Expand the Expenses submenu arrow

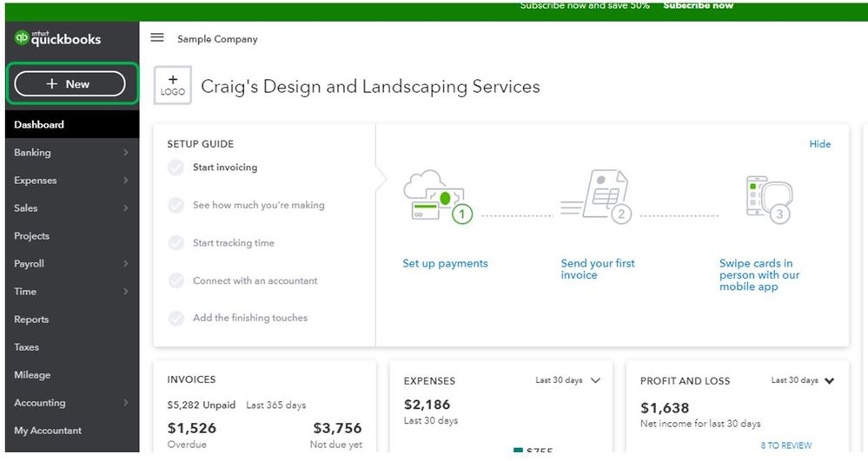click(126, 180)
